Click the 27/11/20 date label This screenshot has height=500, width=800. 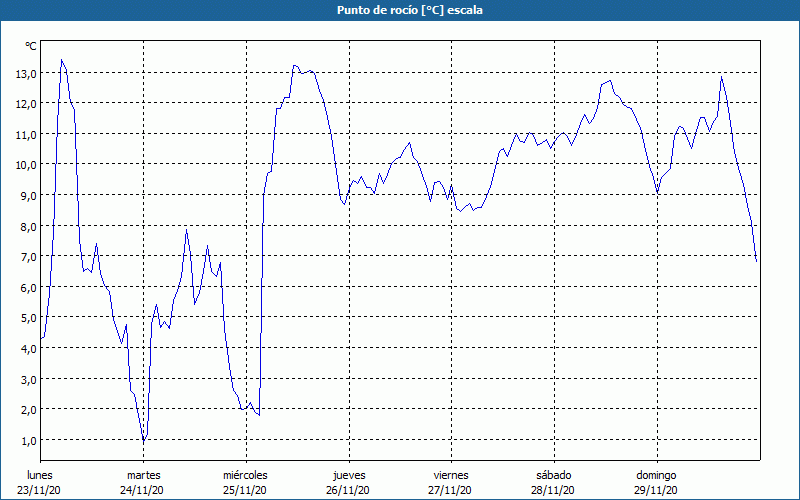[x=451, y=490]
